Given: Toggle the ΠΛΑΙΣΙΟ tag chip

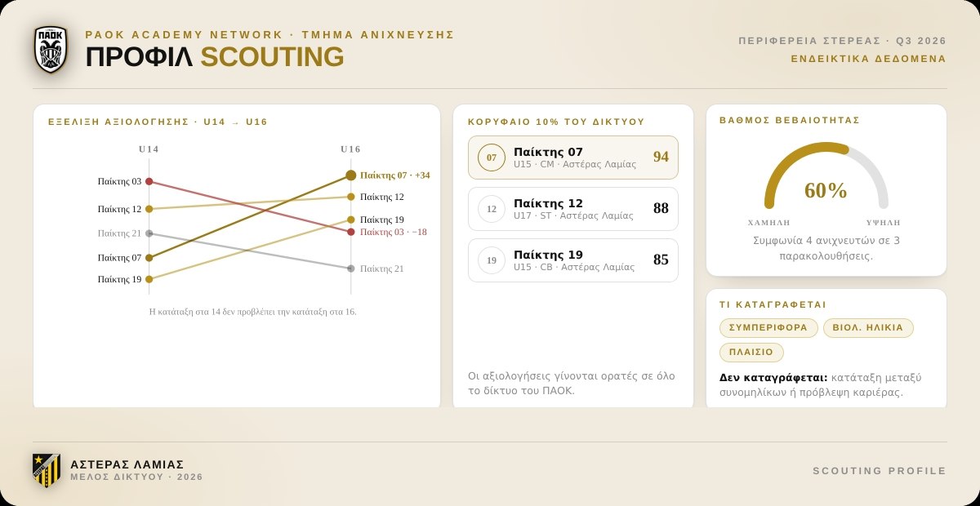Looking at the screenshot, I should (751, 353).
